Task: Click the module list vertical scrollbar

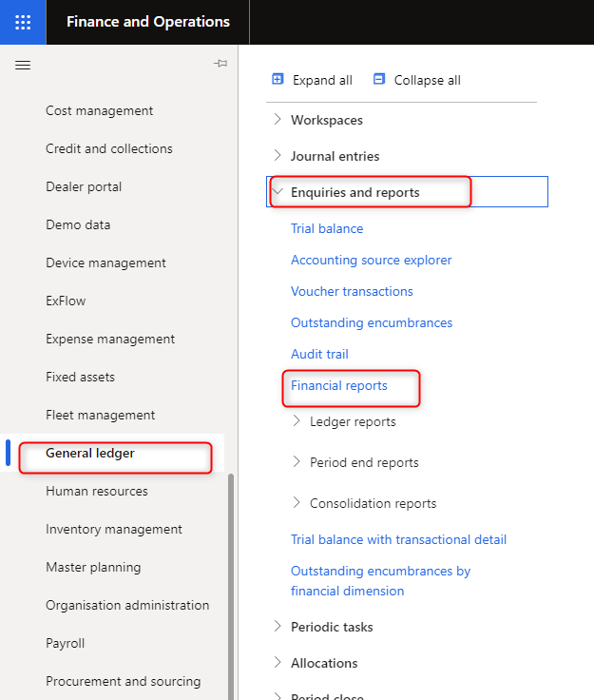Action: (x=231, y=585)
